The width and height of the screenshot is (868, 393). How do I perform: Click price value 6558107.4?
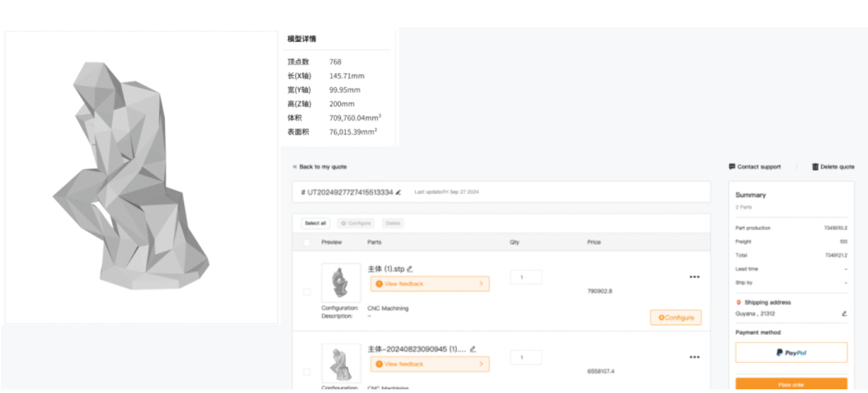click(x=601, y=371)
